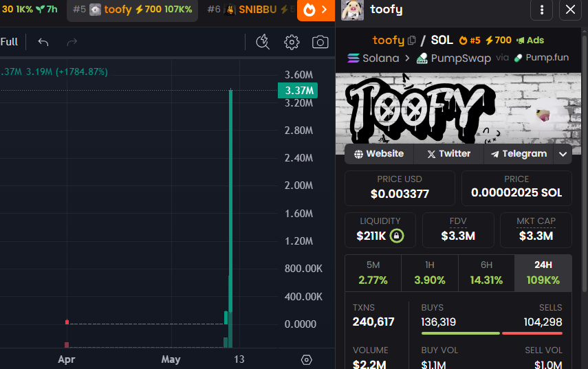The width and height of the screenshot is (588, 369).
Task: Click the green buys ratio bar
Action: tap(461, 333)
